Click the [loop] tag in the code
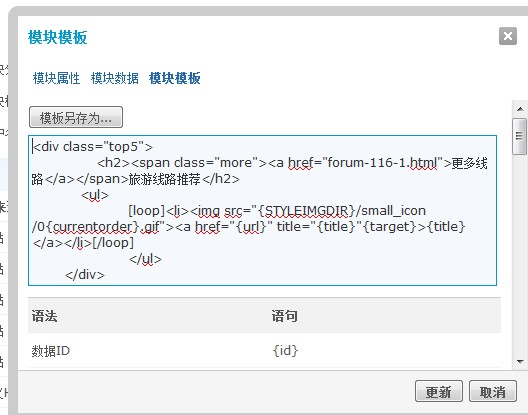Viewport: 528px width, 415px height. 146,211
